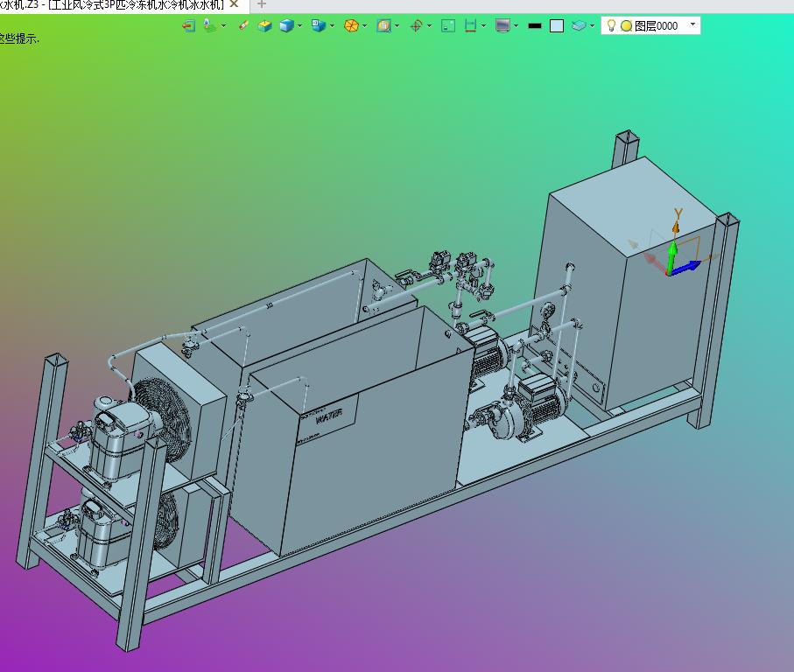The height and width of the screenshot is (672, 794).
Task: Select the eraser icon in the toolbar
Action: (243, 25)
